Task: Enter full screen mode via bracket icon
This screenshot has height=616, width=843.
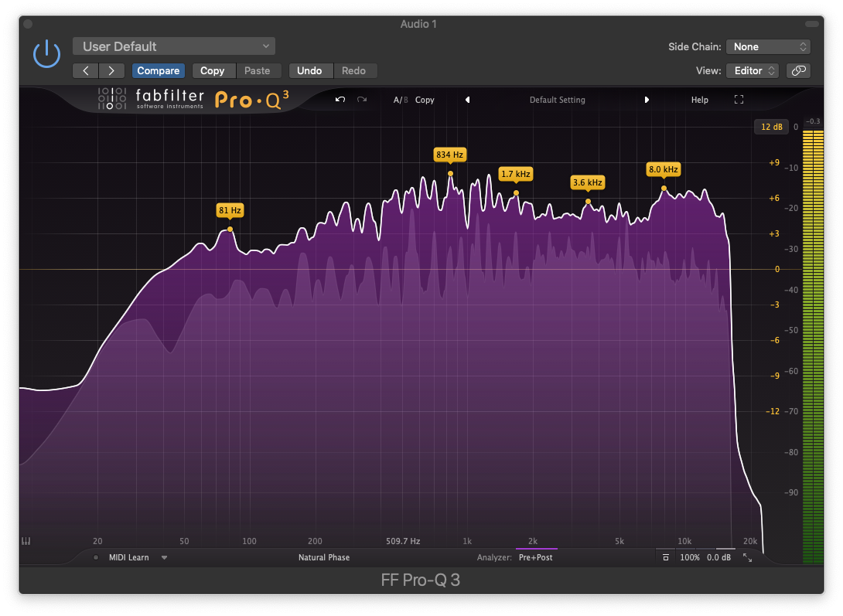Action: pyautogui.click(x=739, y=100)
